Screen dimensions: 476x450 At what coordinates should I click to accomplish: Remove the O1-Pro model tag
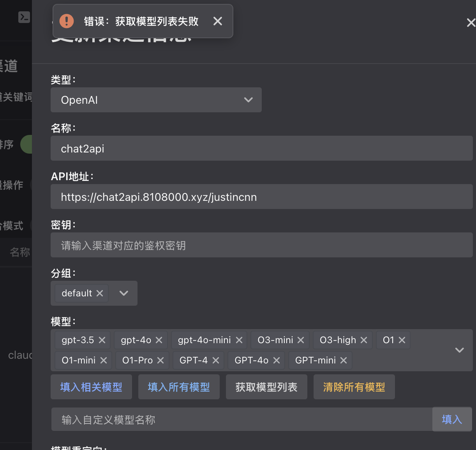point(160,360)
